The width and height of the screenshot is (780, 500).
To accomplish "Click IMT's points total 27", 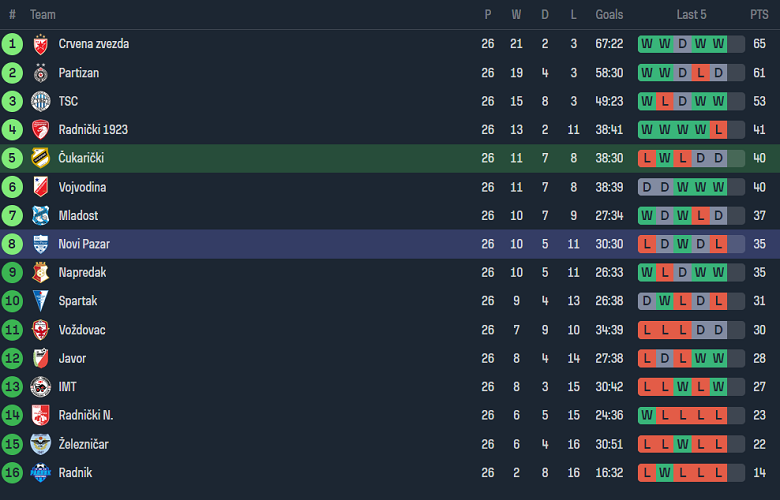I will pos(759,387).
